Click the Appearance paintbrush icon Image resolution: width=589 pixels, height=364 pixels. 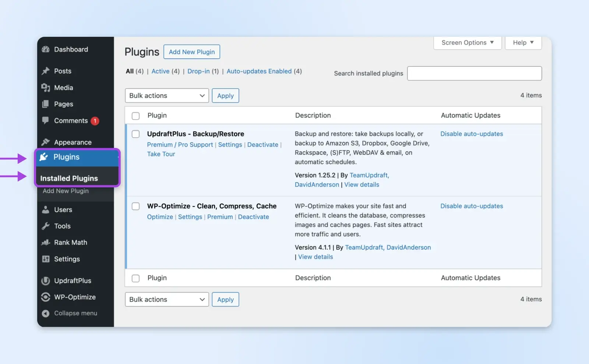tap(46, 142)
